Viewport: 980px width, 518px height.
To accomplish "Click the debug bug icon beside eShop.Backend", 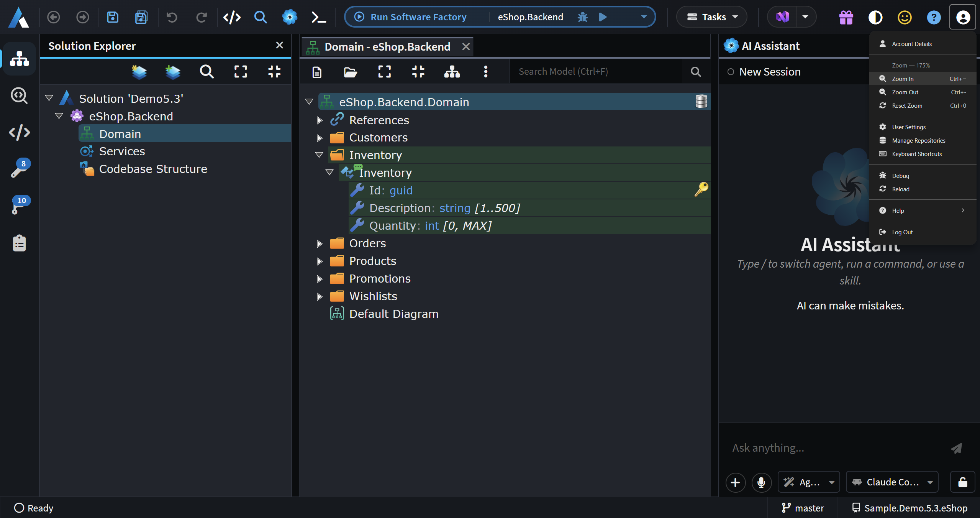I will tap(582, 17).
